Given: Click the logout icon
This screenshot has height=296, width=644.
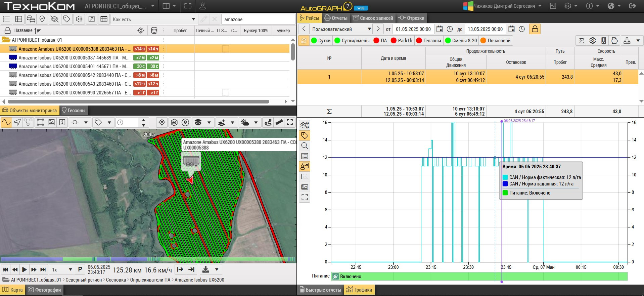Looking at the screenshot, I should [x=633, y=6].
